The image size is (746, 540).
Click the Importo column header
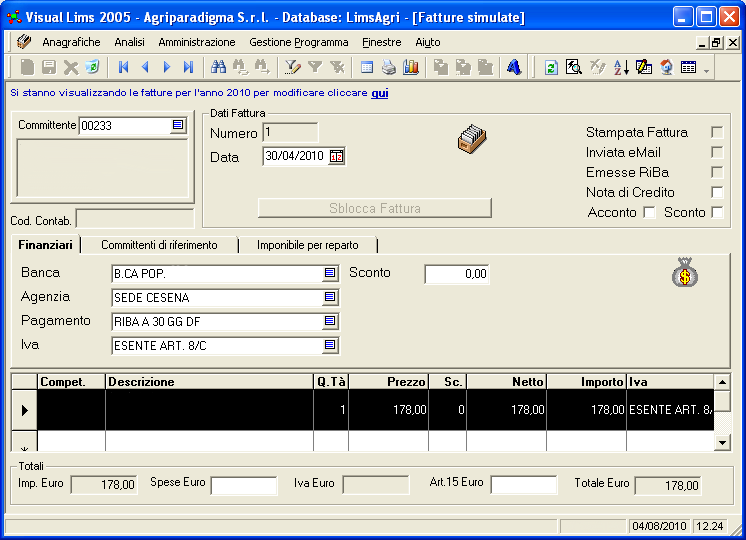pyautogui.click(x=587, y=382)
